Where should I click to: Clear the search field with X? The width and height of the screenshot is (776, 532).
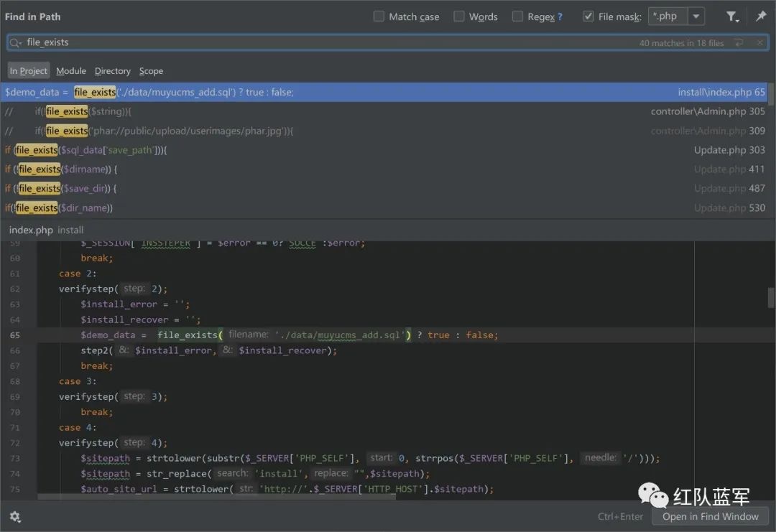(x=759, y=43)
